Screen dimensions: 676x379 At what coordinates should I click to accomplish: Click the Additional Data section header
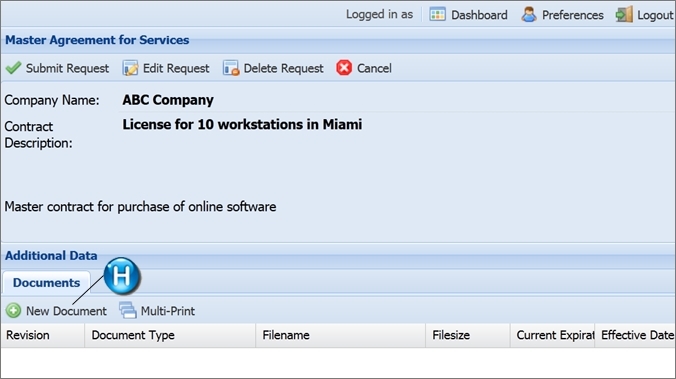[51, 256]
